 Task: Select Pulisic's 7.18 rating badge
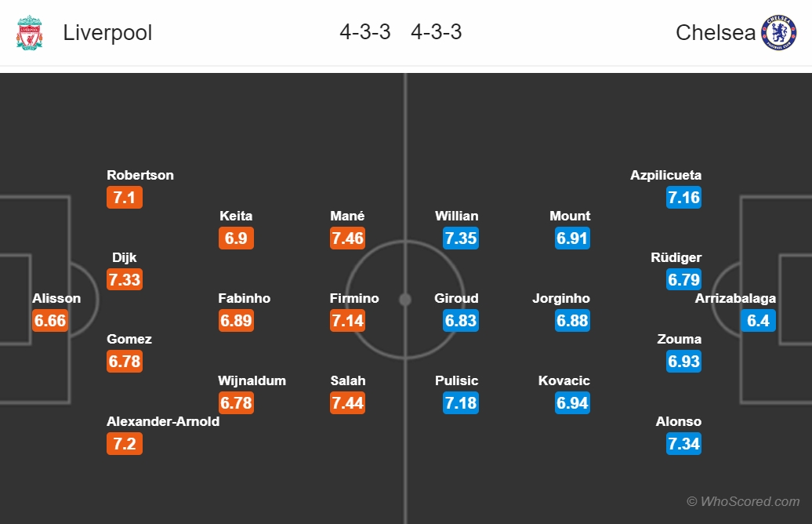[x=461, y=402]
